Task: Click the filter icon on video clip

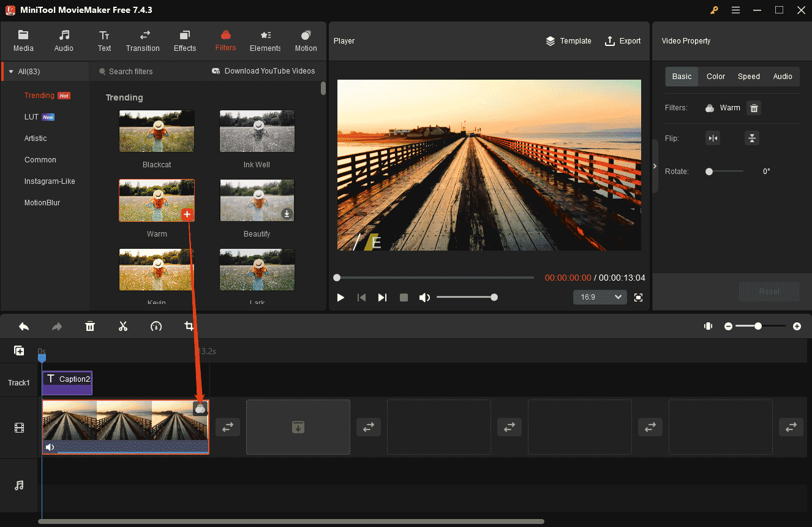Action: coord(200,409)
